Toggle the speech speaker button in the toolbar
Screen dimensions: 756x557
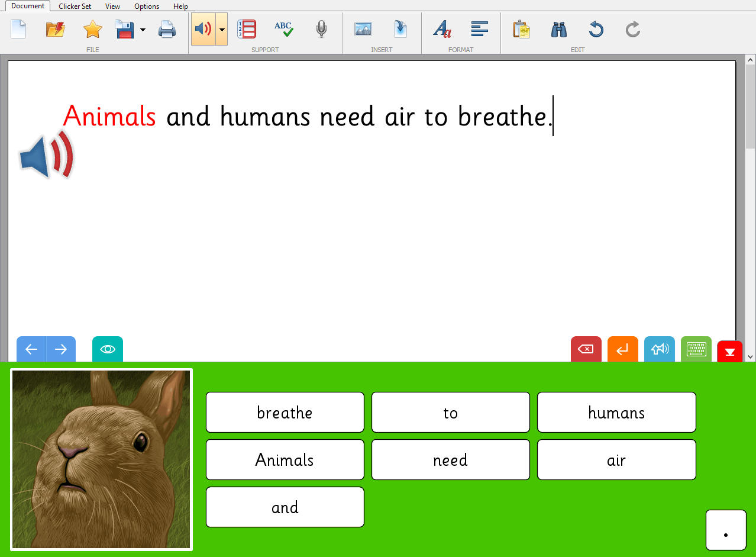tap(203, 29)
